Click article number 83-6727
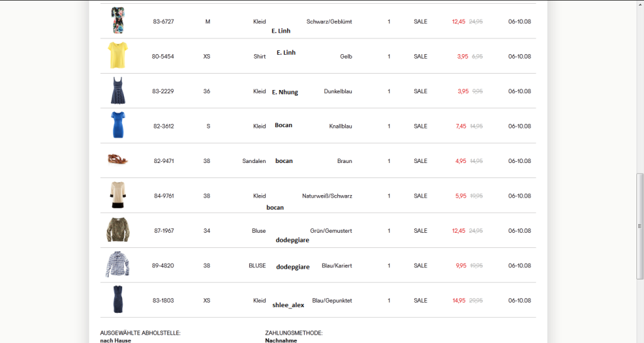Viewport: 644px width, 343px height. 163,21
